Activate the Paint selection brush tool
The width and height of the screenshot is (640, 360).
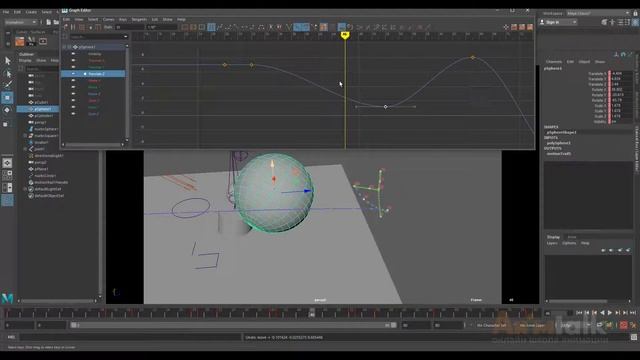coord(7,85)
